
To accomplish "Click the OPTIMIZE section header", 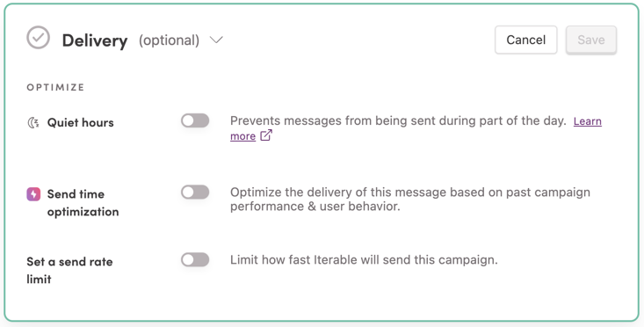I will pos(55,87).
